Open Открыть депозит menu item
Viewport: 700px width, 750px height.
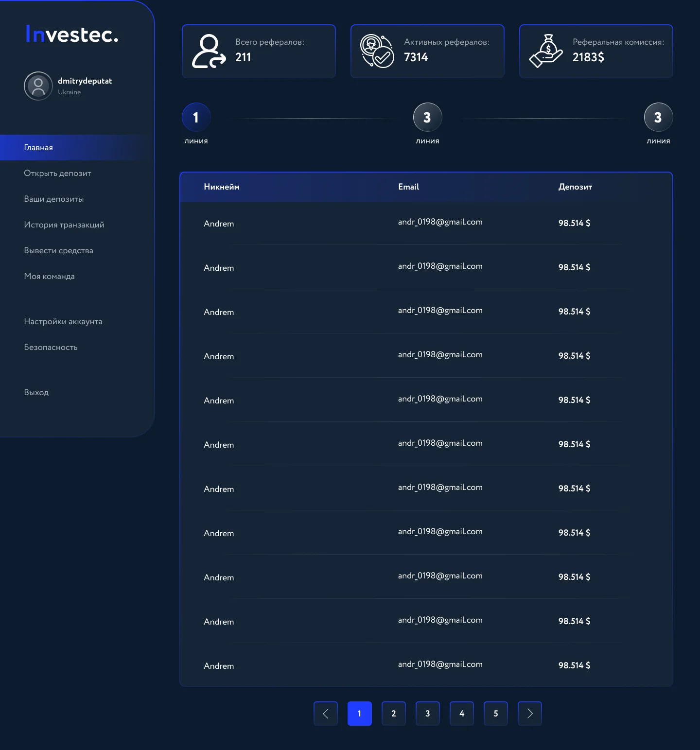(x=57, y=173)
